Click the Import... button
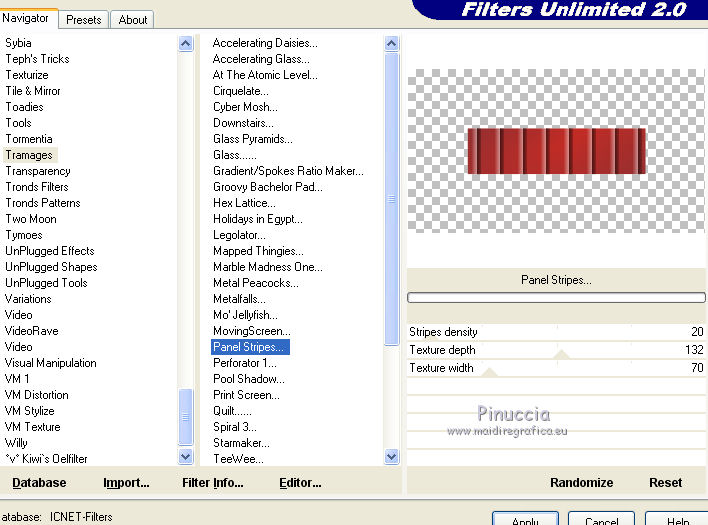The width and height of the screenshot is (708, 525). point(126,483)
